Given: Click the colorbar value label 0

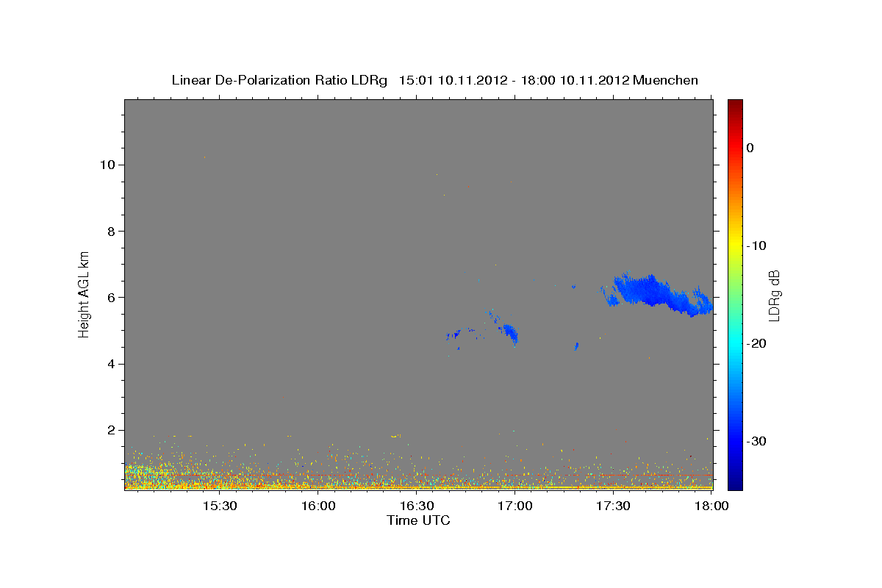Looking at the screenshot, I should pos(750,148).
